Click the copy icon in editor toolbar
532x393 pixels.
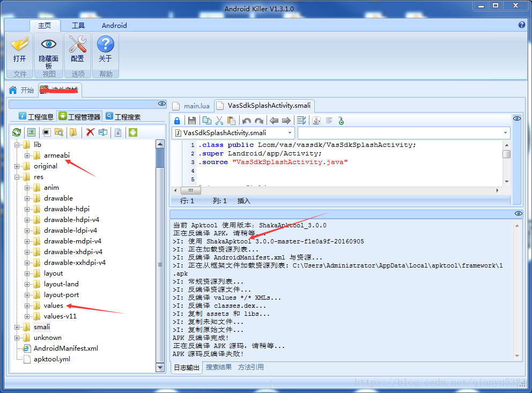[206, 121]
